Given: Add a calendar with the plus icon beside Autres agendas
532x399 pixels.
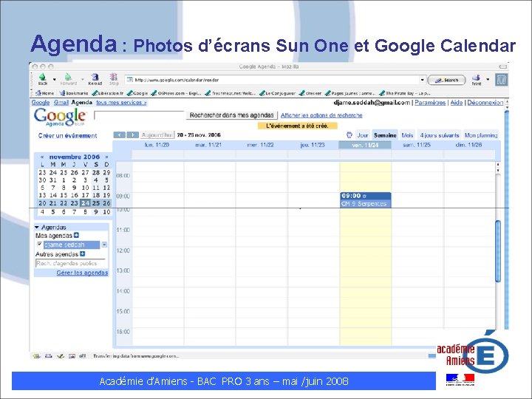Looking at the screenshot, I should [x=83, y=253].
